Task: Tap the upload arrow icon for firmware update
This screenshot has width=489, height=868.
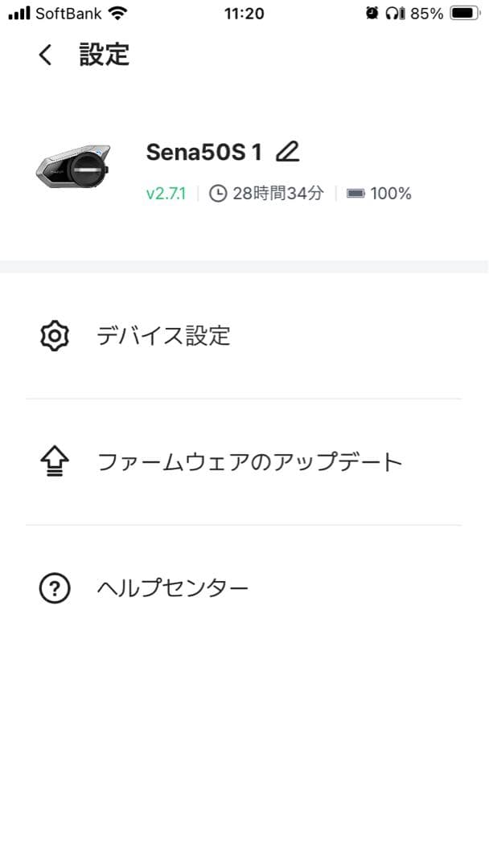Action: pos(54,461)
